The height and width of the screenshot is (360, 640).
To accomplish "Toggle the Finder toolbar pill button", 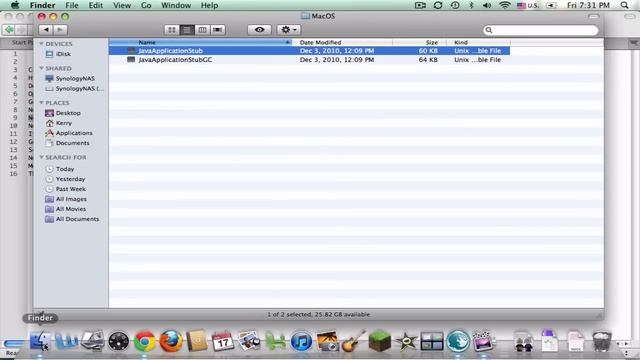I will click(x=594, y=16).
